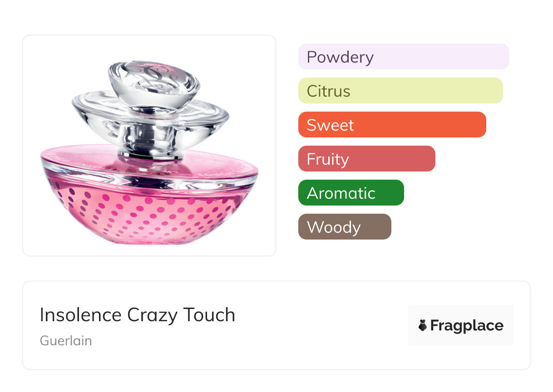Click the Insolence Crazy Touch title
This screenshot has height=392, width=553.
click(x=137, y=315)
